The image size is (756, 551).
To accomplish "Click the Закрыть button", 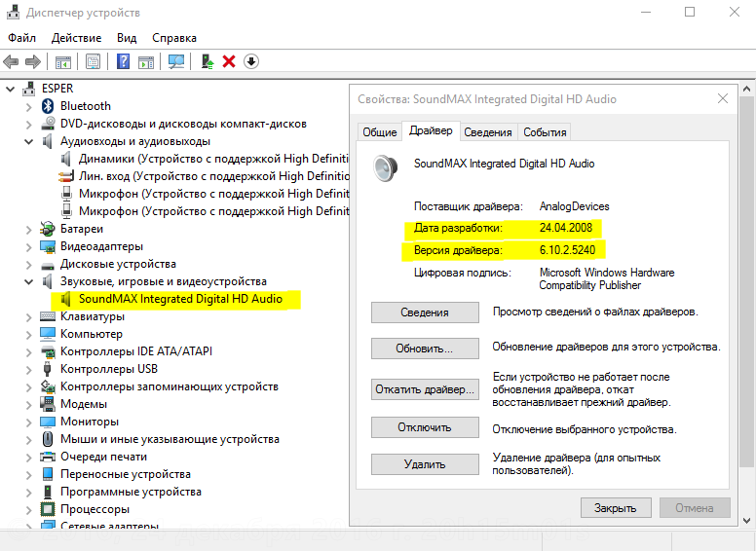I will [x=616, y=507].
